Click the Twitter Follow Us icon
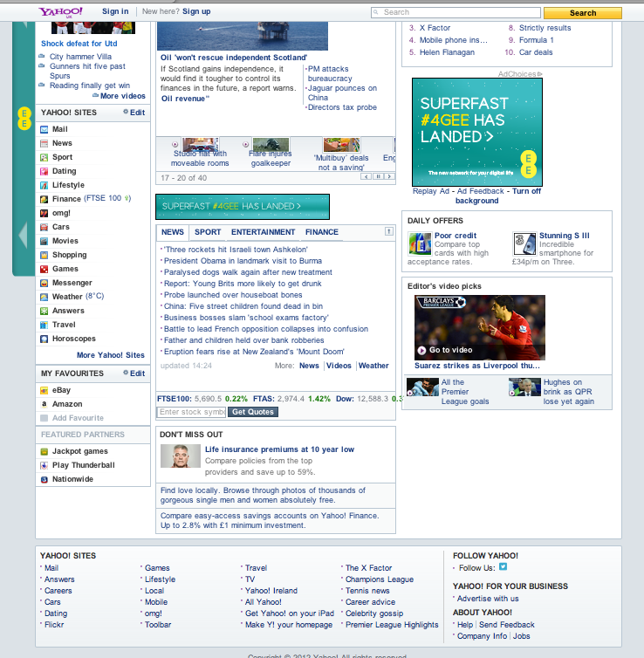The image size is (644, 658). pyautogui.click(x=503, y=567)
